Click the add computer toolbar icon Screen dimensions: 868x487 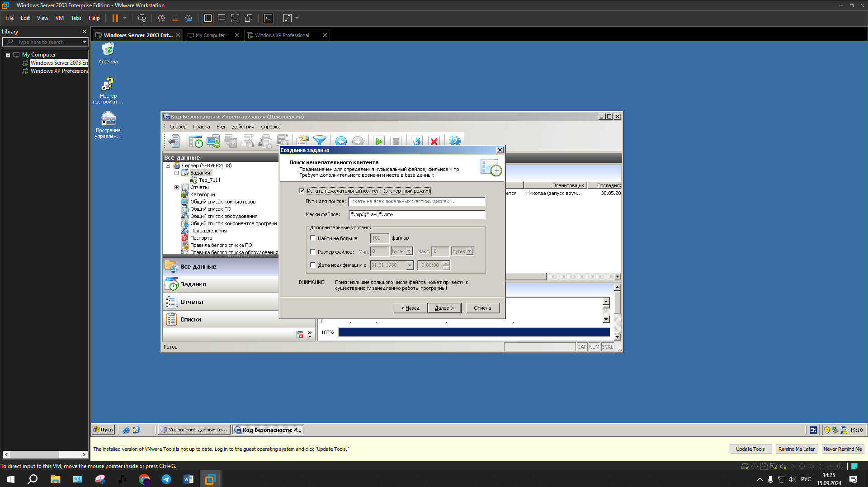[x=213, y=142]
